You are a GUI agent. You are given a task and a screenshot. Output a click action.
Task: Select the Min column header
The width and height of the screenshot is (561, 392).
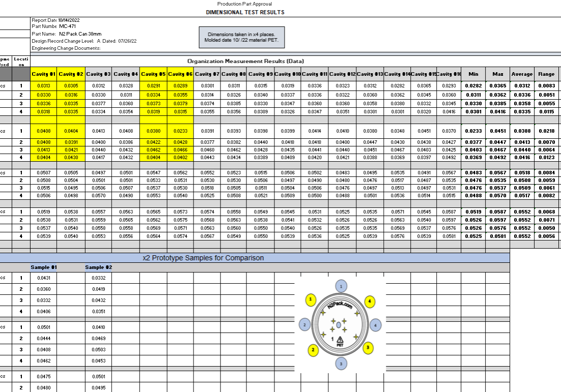point(473,74)
